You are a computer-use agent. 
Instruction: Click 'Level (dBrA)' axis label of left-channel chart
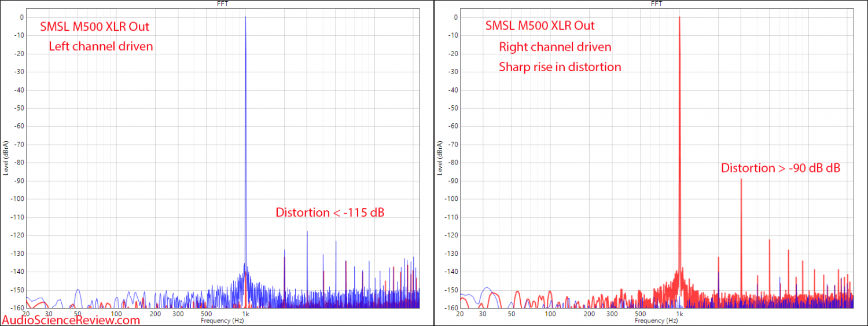point(6,159)
